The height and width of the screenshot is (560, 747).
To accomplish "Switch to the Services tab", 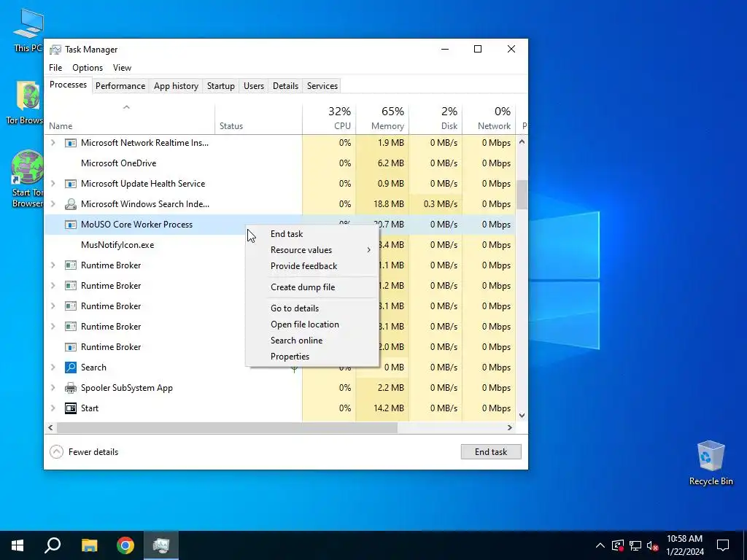I will tap(322, 86).
